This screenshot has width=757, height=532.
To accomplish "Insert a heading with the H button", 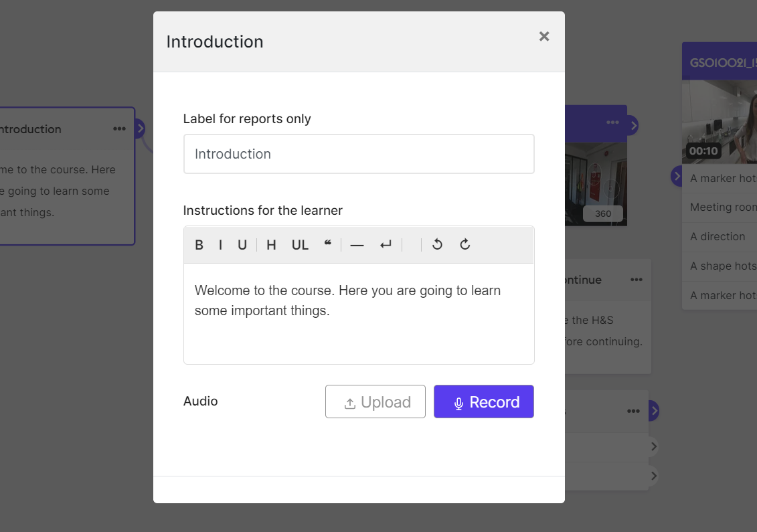I will [x=271, y=245].
